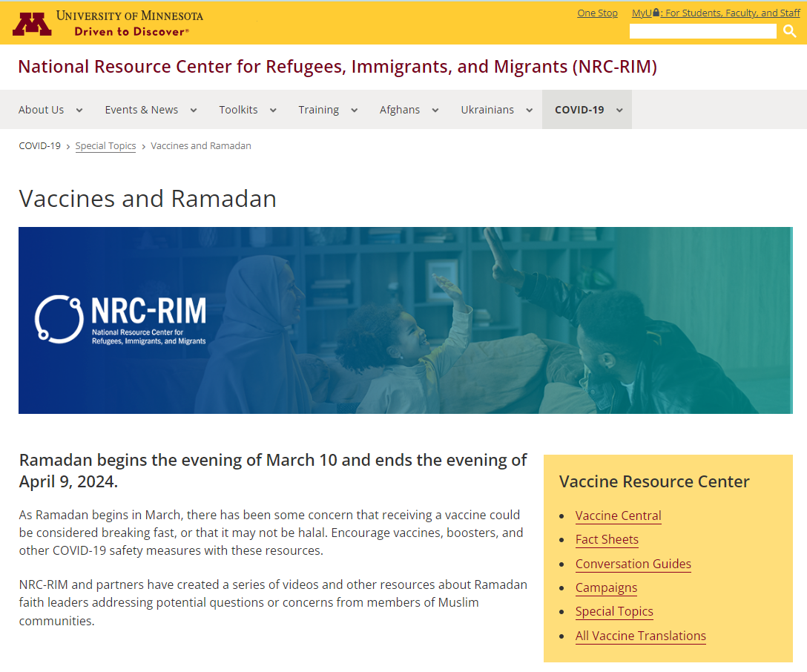The width and height of the screenshot is (807, 672).
Task: Open the Fact Sheets link
Action: point(607,540)
